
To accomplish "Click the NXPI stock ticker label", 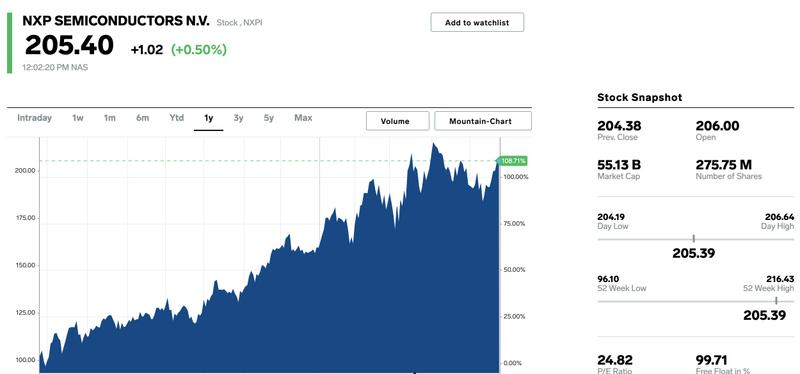I will pyautogui.click(x=254, y=22).
